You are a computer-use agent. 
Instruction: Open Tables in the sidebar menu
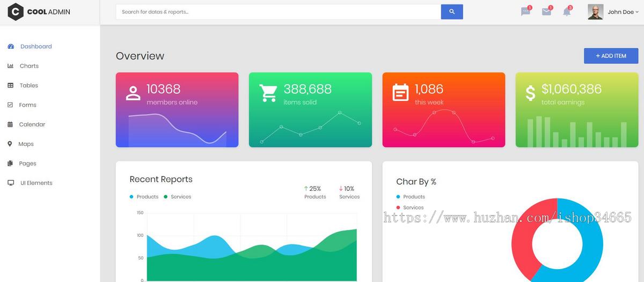click(29, 85)
